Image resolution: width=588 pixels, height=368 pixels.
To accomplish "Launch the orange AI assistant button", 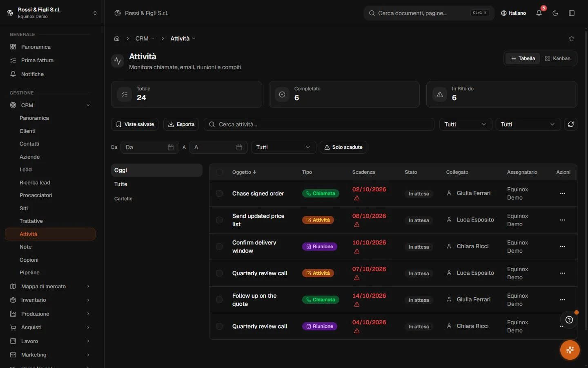I will click(x=570, y=350).
